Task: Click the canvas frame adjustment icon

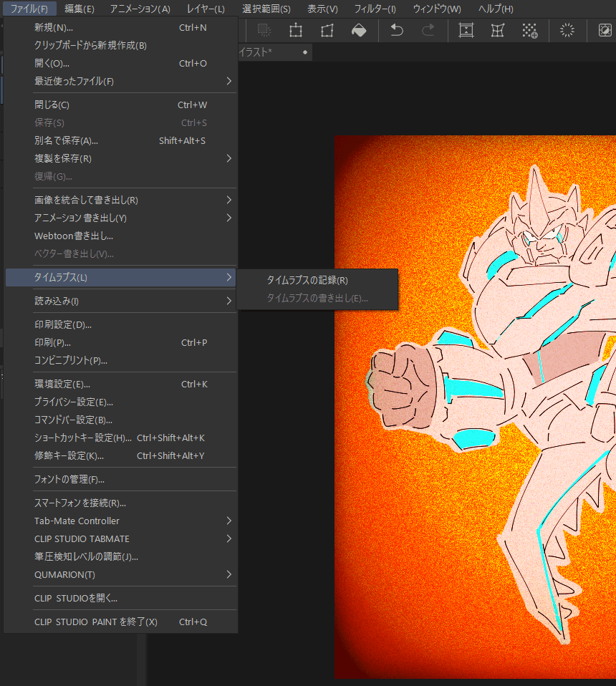Action: coord(466,31)
